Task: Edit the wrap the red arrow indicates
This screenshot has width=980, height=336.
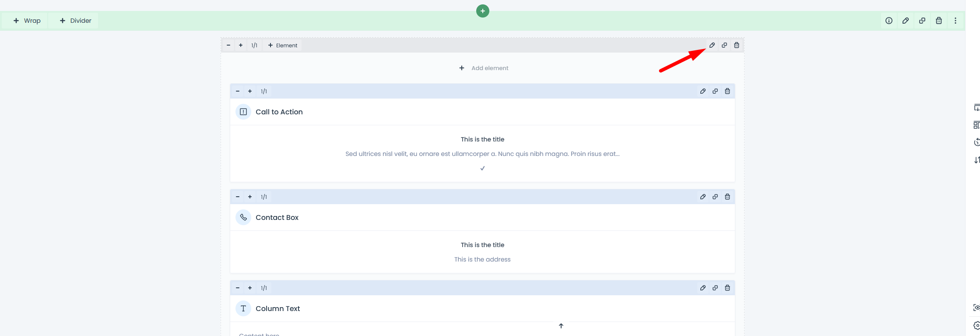Action: point(712,45)
